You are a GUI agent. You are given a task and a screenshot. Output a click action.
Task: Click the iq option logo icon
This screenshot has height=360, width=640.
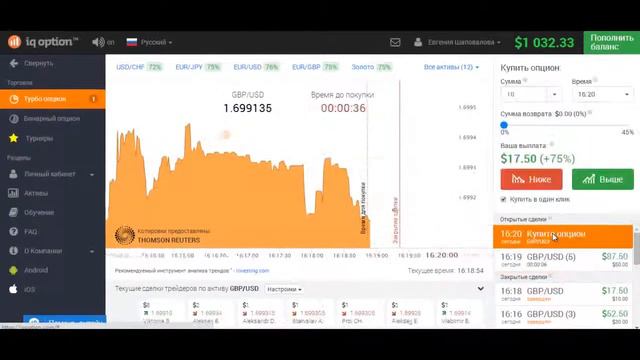tap(14, 42)
